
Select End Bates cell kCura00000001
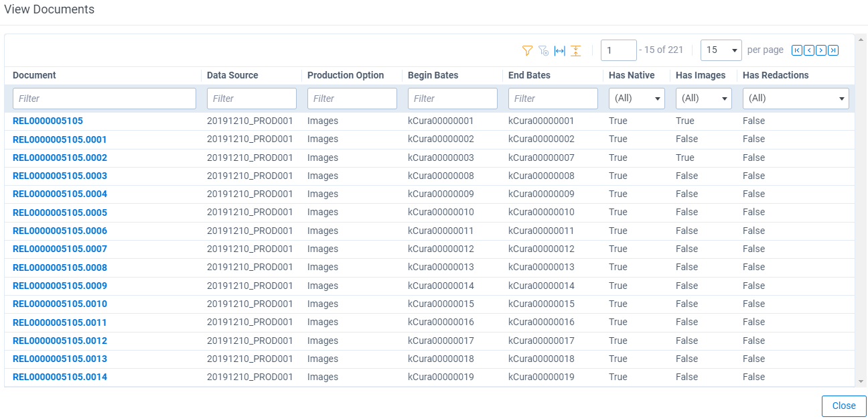pos(541,121)
